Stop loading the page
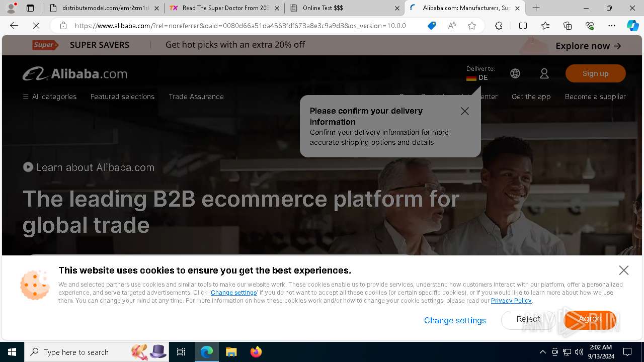 (x=36, y=26)
